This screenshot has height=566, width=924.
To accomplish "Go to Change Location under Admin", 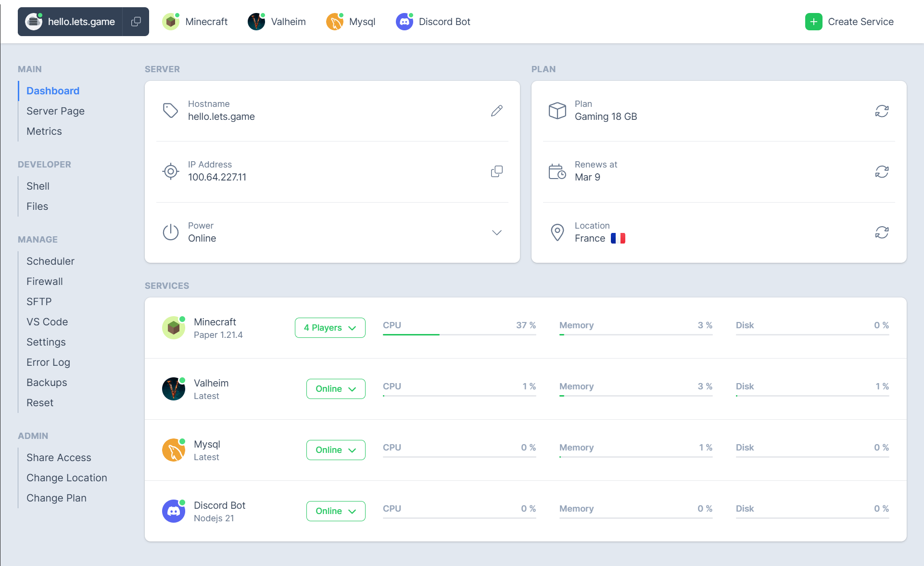I will pos(67,478).
